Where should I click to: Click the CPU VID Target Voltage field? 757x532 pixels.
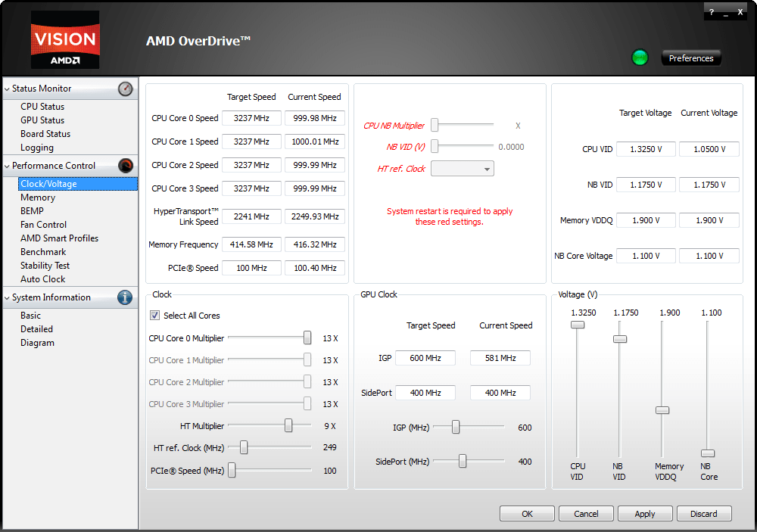(646, 149)
